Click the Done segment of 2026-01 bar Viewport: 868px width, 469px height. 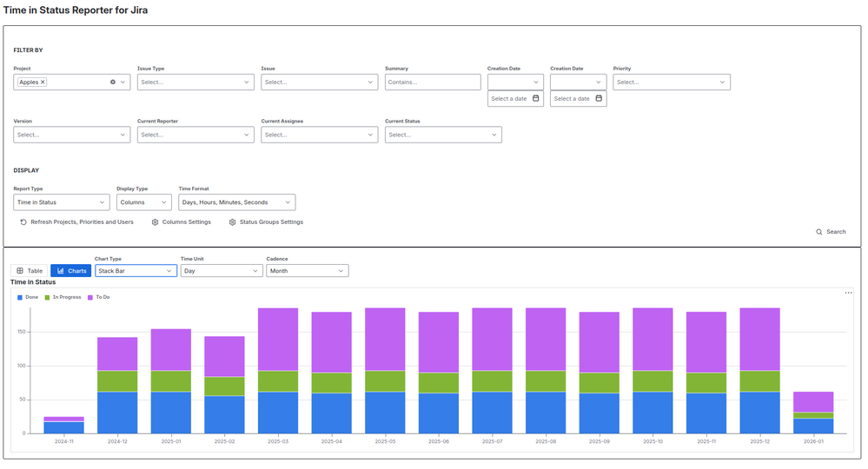pos(813,426)
